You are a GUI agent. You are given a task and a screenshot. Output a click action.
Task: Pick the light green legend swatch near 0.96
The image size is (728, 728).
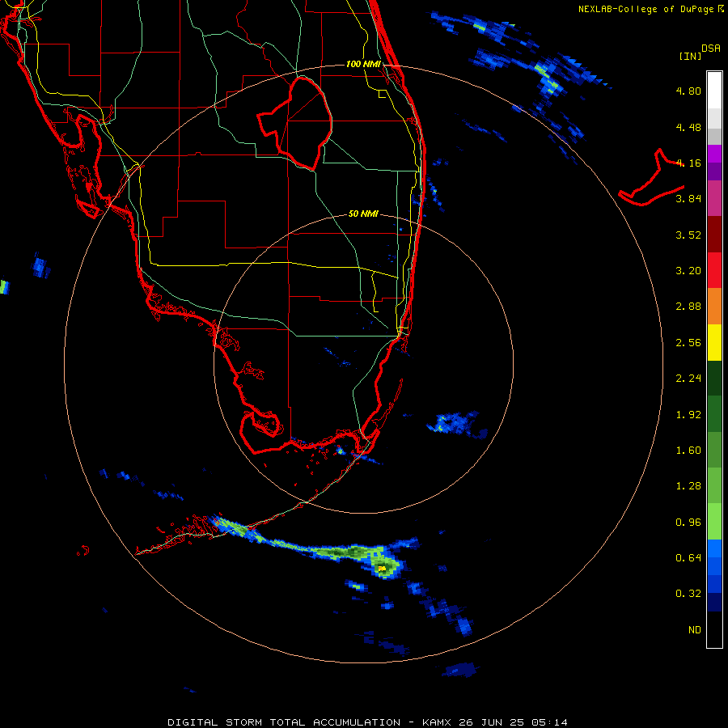pyautogui.click(x=714, y=522)
